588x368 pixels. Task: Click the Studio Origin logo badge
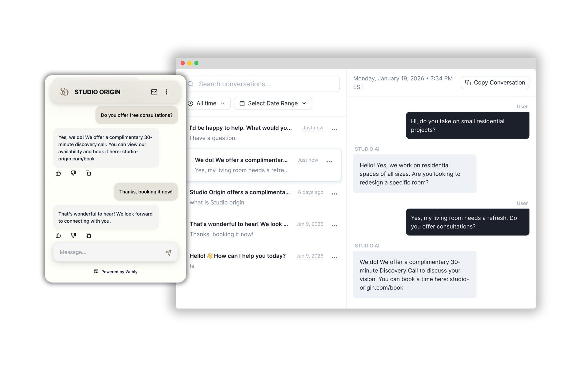pos(64,92)
